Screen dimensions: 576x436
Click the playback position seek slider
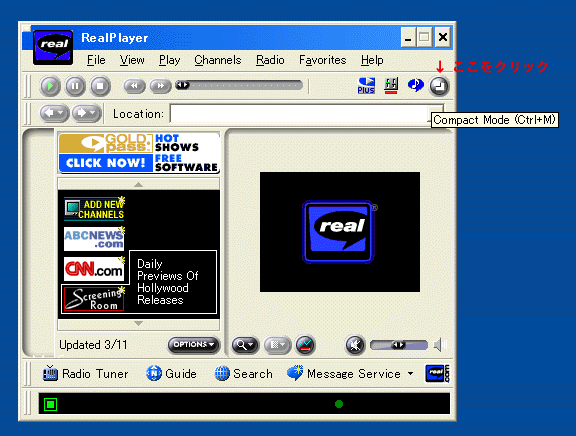(239, 86)
